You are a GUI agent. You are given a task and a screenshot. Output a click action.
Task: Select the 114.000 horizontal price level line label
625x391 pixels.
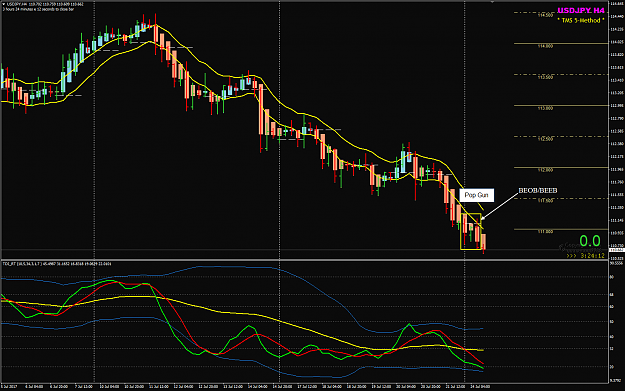coord(545,46)
